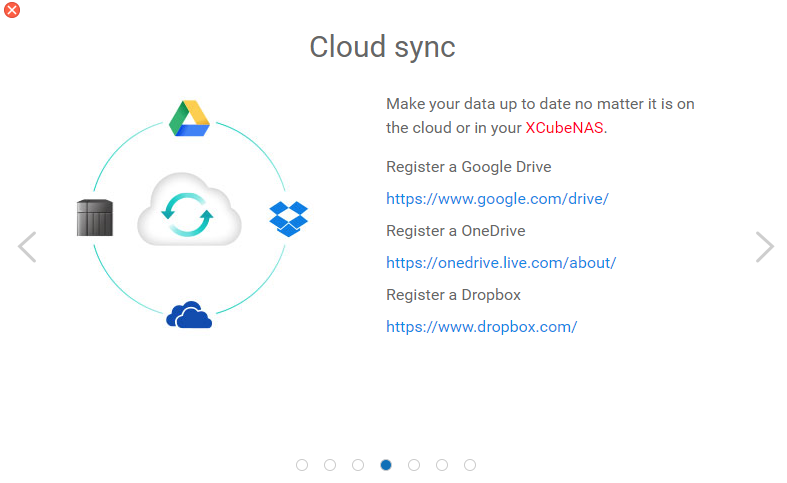The width and height of the screenshot is (787, 483).
Task: Open the onedrive.live.com/about link
Action: click(501, 263)
